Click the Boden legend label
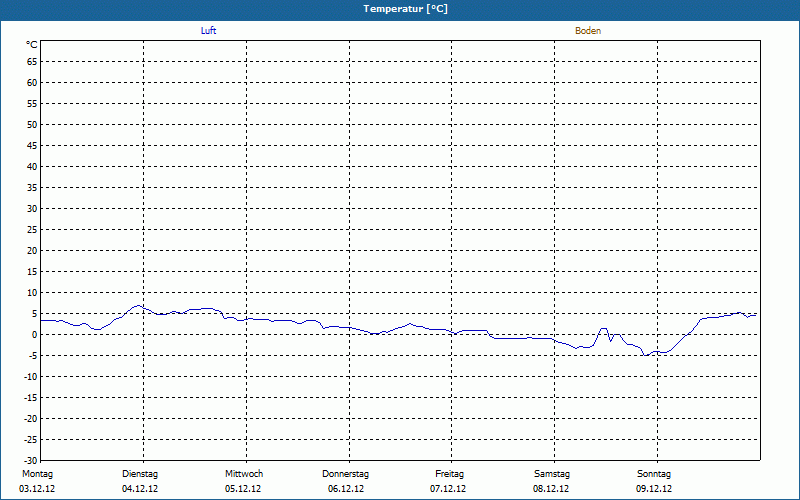Image resolution: width=800 pixels, height=500 pixels. [588, 31]
